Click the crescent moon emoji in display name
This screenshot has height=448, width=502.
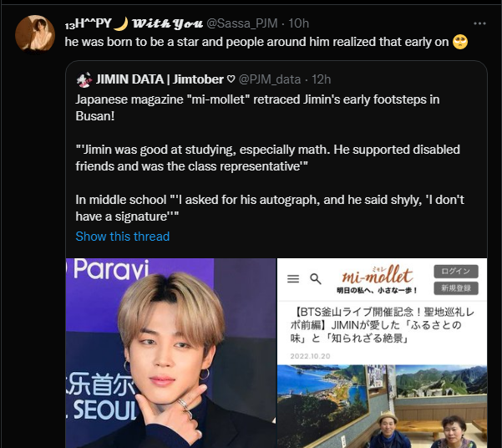coord(121,23)
